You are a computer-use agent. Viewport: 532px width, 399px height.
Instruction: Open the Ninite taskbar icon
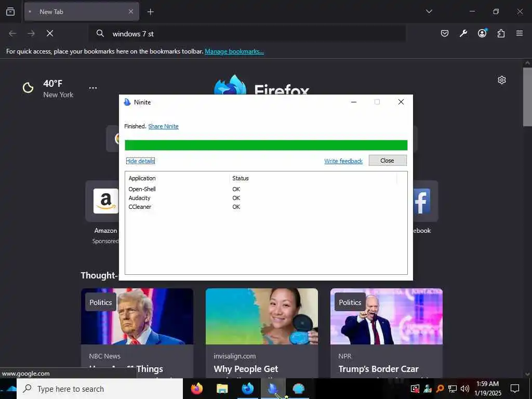273,389
